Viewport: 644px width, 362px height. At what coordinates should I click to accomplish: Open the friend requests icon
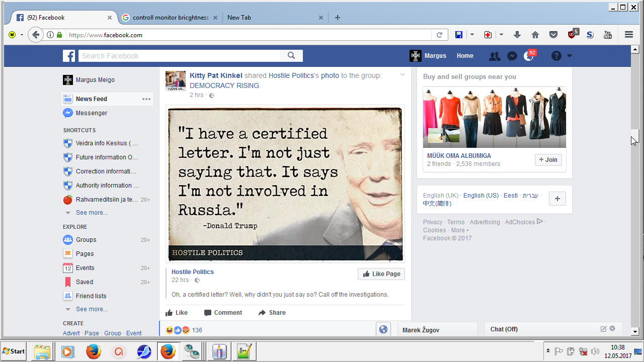495,56
